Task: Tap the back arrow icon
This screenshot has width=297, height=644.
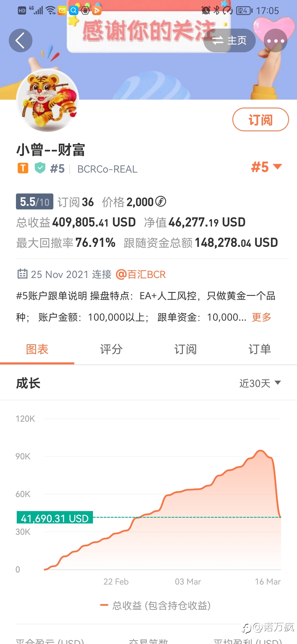Action: click(x=21, y=40)
